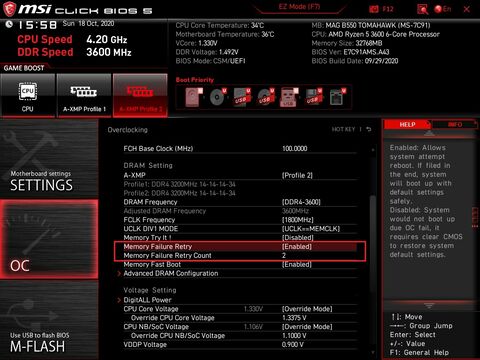Click the Boot Priority label
The width and height of the screenshot is (480, 360).
tap(195, 80)
